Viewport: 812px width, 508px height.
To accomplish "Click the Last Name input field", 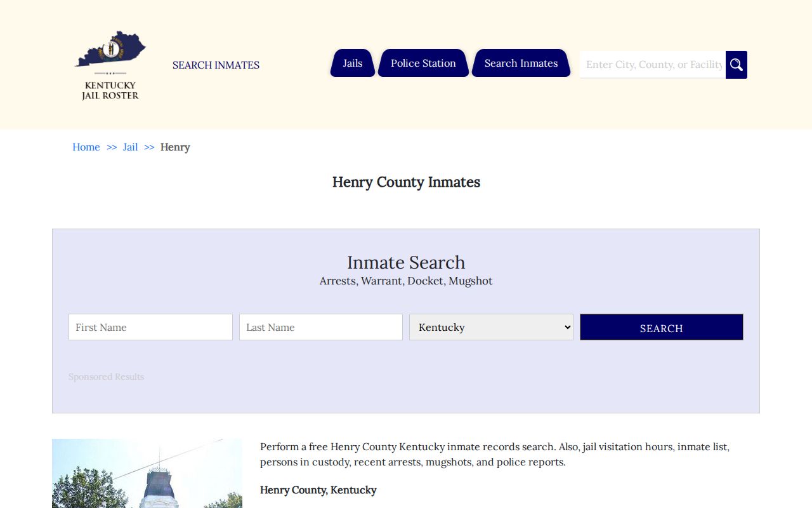I will tap(321, 327).
